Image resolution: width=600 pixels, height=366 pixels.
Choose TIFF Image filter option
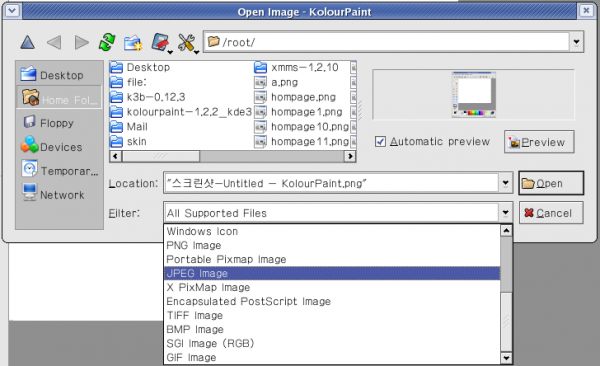[x=332, y=315]
